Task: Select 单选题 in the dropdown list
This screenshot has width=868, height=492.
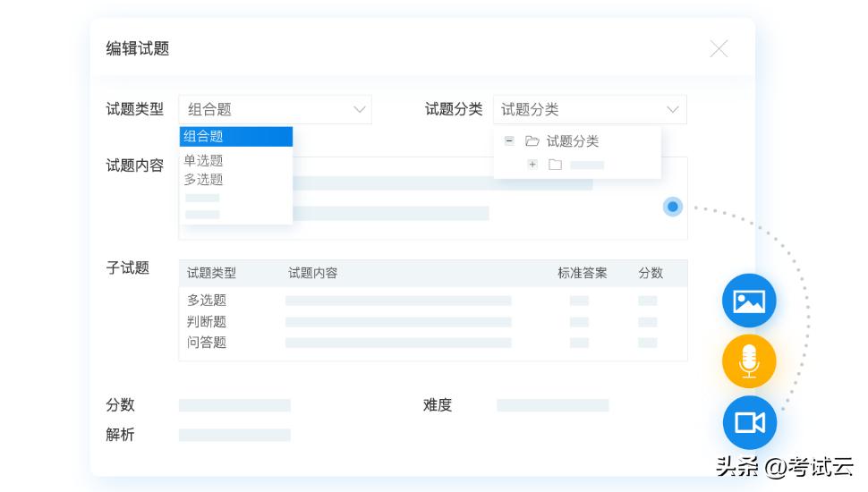Action: coord(204,161)
